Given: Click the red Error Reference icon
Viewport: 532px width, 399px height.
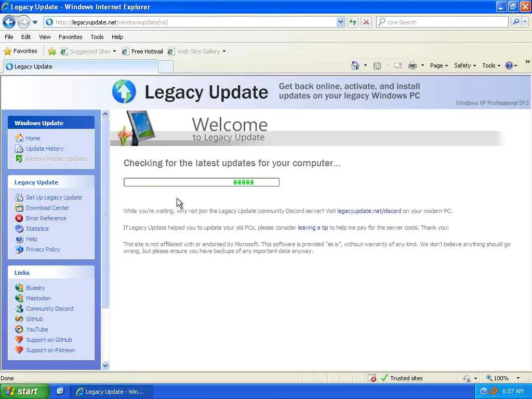Looking at the screenshot, I should (x=19, y=218).
